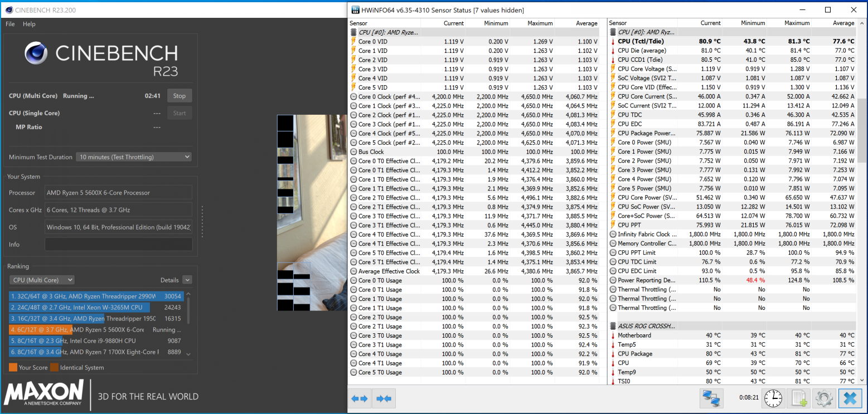Expand the Details dropdown arrow in Ranking
Screen dimensions: 868x414
(x=187, y=280)
